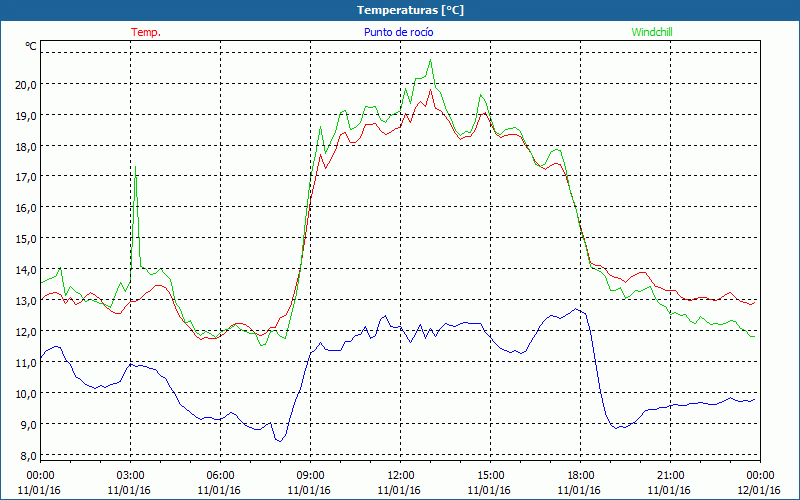This screenshot has width=800, height=500.
Task: Click the 8,0 value on the y-axis
Action: tap(28, 456)
